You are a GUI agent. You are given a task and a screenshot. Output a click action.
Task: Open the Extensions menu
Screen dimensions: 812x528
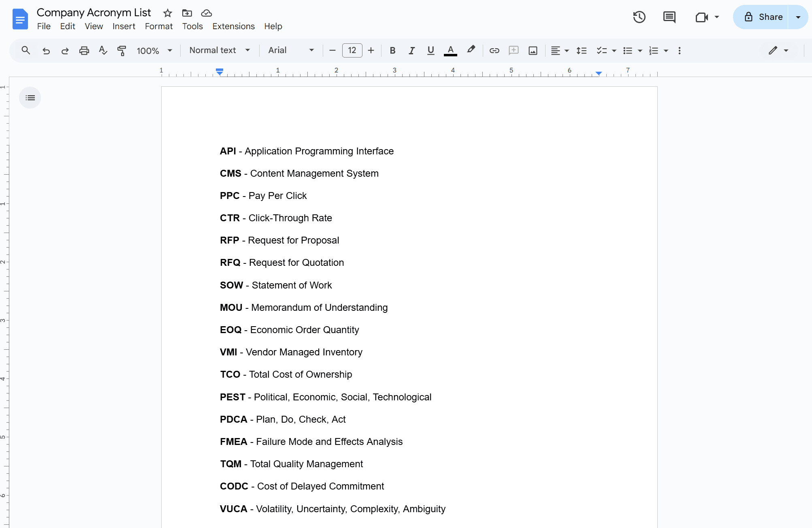coord(233,26)
